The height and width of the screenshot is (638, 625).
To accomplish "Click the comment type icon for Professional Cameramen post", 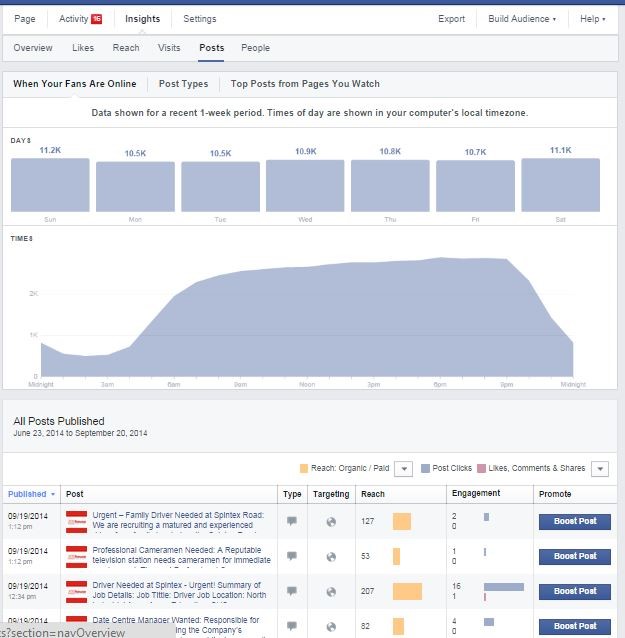I will click(292, 556).
